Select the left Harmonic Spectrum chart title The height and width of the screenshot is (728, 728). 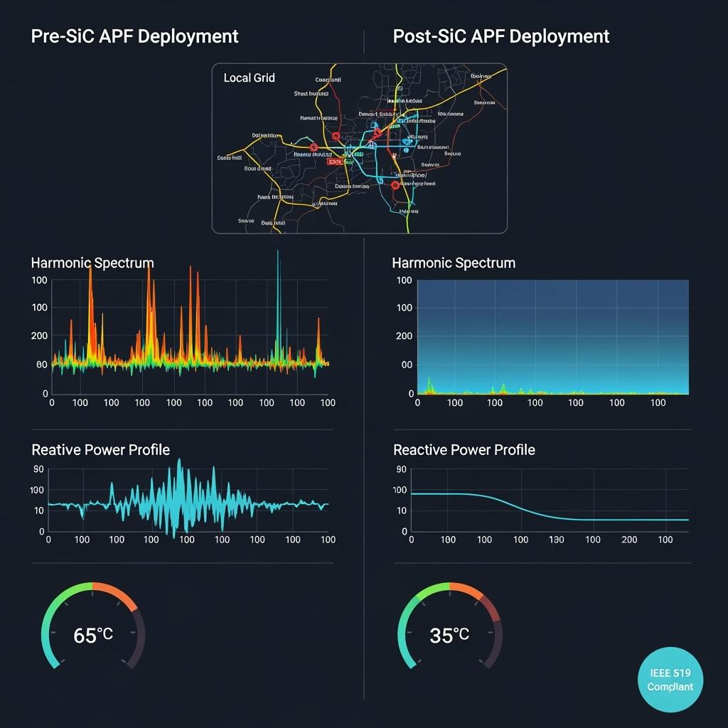pyautogui.click(x=92, y=263)
